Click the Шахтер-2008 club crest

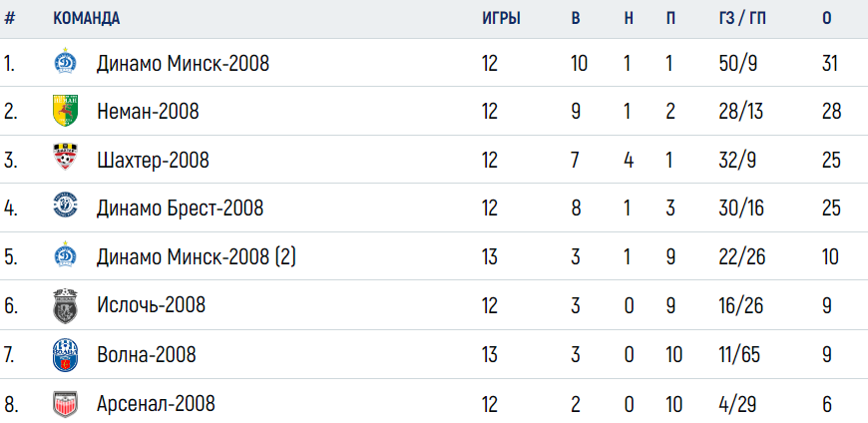tap(65, 158)
